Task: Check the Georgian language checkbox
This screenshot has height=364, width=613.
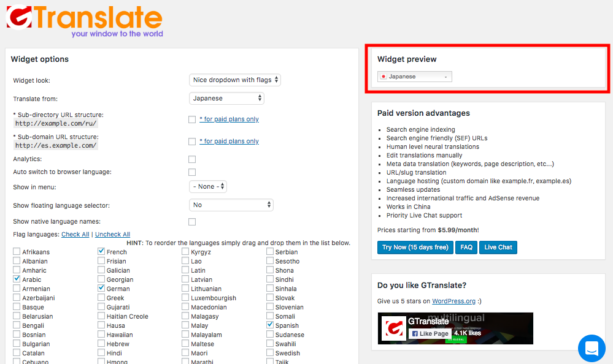Action: pos(101,279)
